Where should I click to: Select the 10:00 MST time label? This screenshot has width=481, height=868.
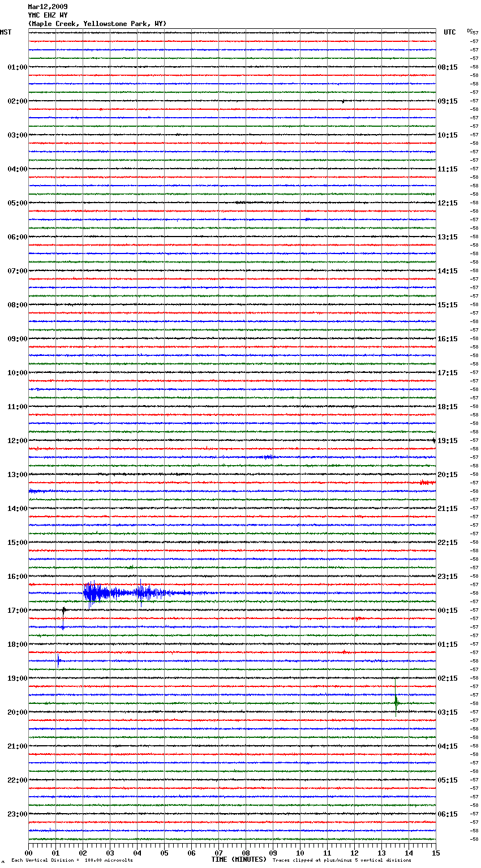(18, 373)
